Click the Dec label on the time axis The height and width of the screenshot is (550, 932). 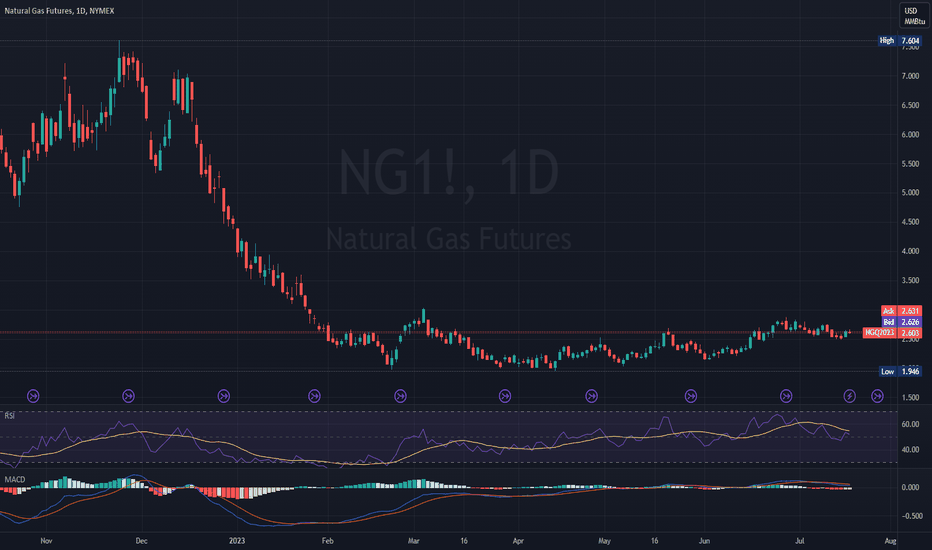141,541
